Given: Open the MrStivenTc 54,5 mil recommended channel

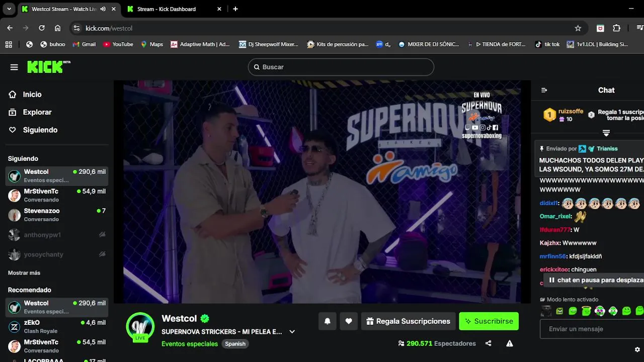Looking at the screenshot, I should click(x=57, y=346).
